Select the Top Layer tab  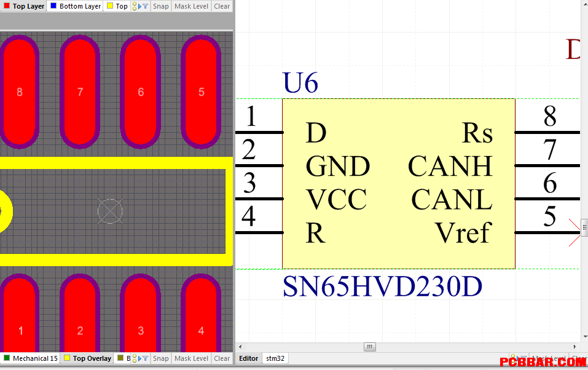point(23,6)
